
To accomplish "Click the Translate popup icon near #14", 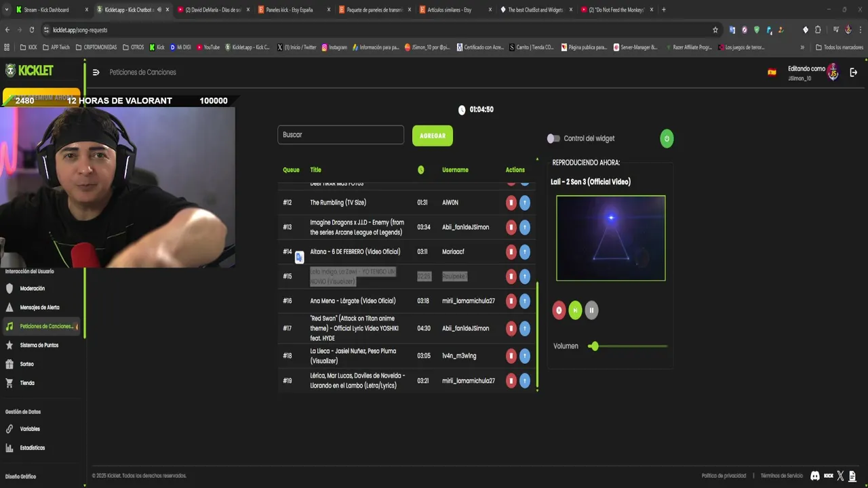I will click(299, 257).
